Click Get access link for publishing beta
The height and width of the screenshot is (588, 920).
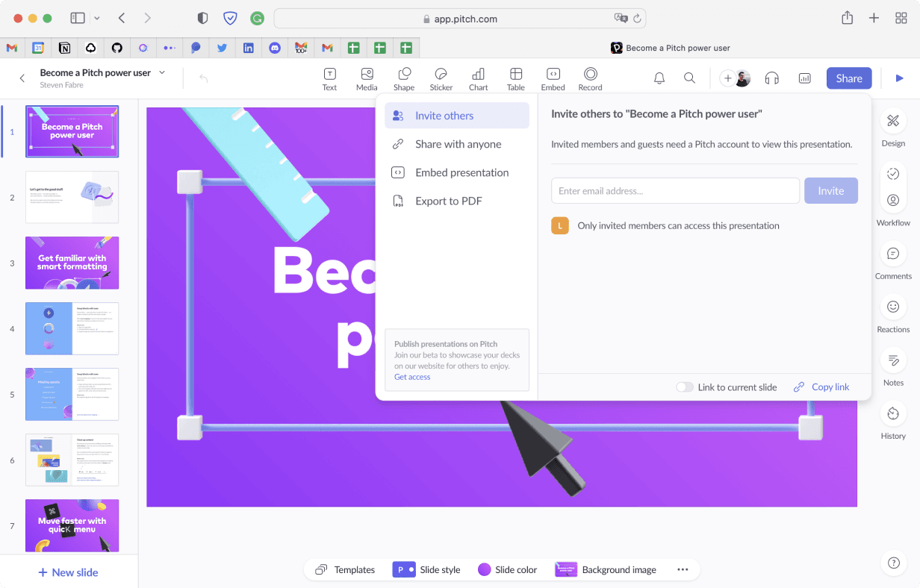(412, 376)
